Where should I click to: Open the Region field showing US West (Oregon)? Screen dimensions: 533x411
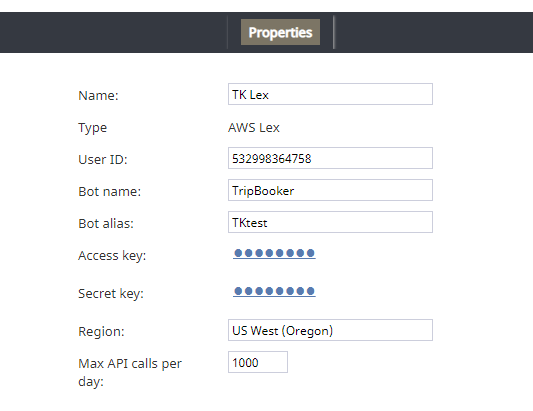[x=330, y=330]
